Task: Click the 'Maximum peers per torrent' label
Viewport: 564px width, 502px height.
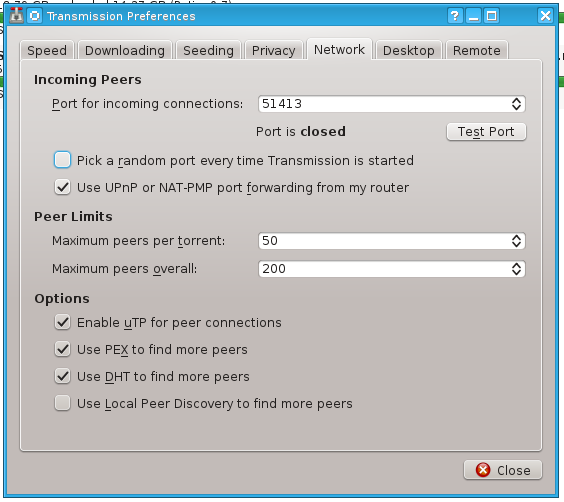Action: point(138,241)
